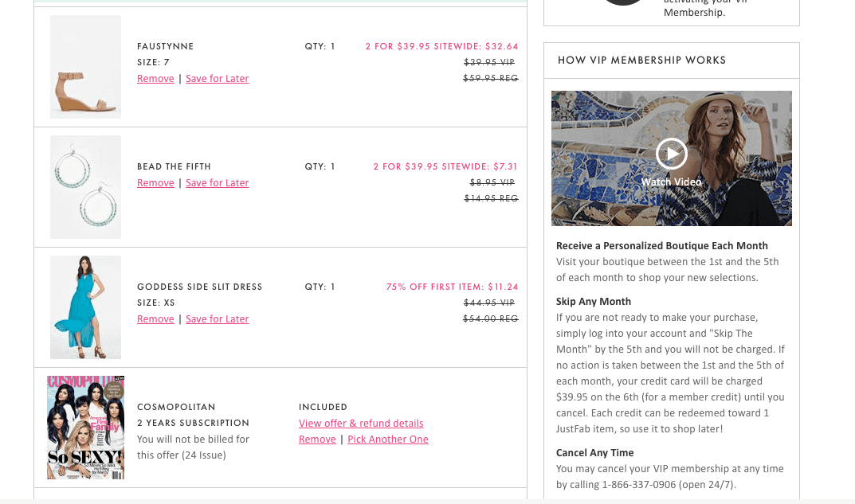This screenshot has height=504, width=855.
Task: Open the Faustynne sandal product thumbnail
Action: [85, 66]
